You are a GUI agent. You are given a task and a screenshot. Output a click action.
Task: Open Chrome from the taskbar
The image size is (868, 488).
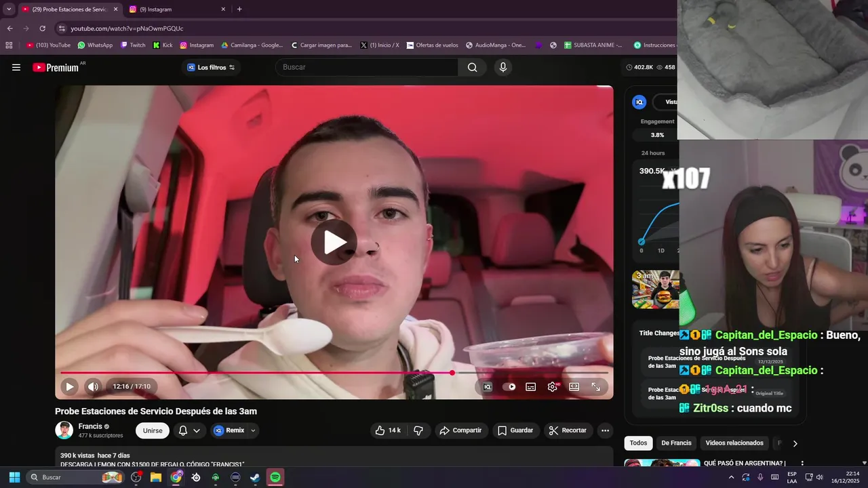(176, 477)
